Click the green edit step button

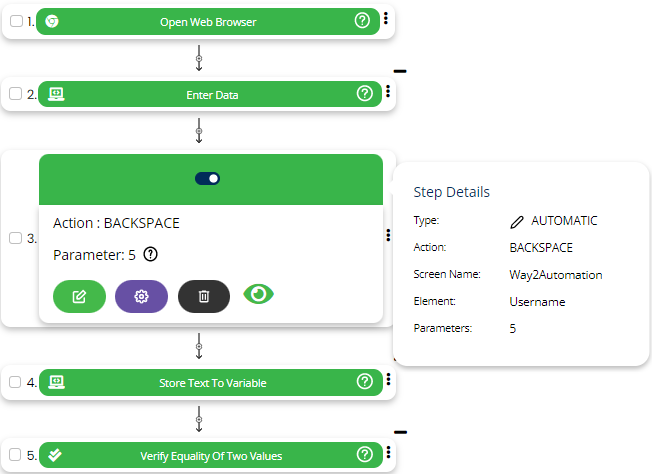click(79, 296)
